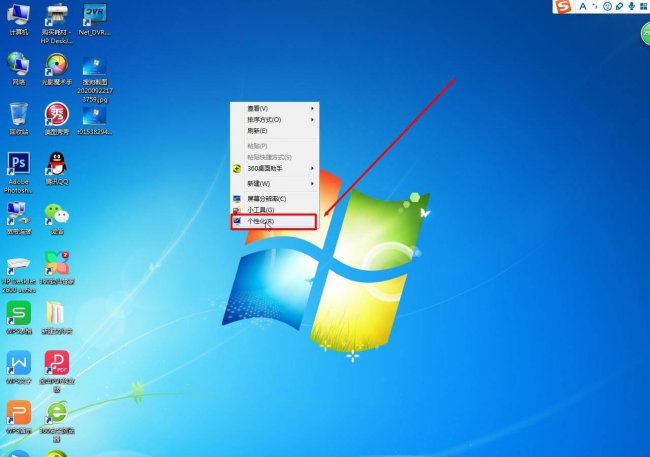Choose 刷新(E) from context menu
The height and width of the screenshot is (457, 650).
point(274,131)
